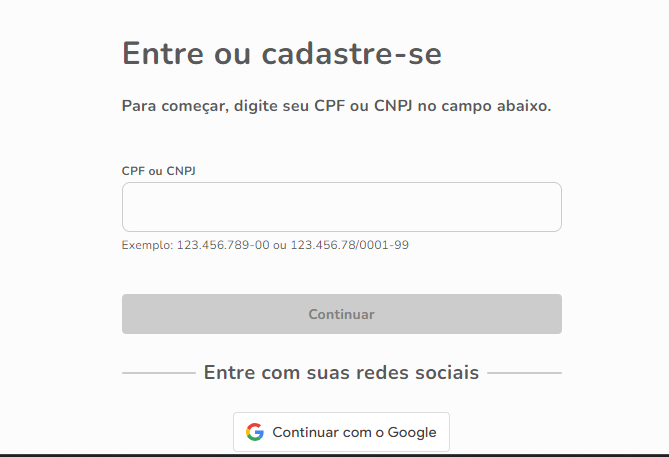Viewport: 669px width, 457px height.
Task: Click the Google "G" logo icon
Action: 255,432
